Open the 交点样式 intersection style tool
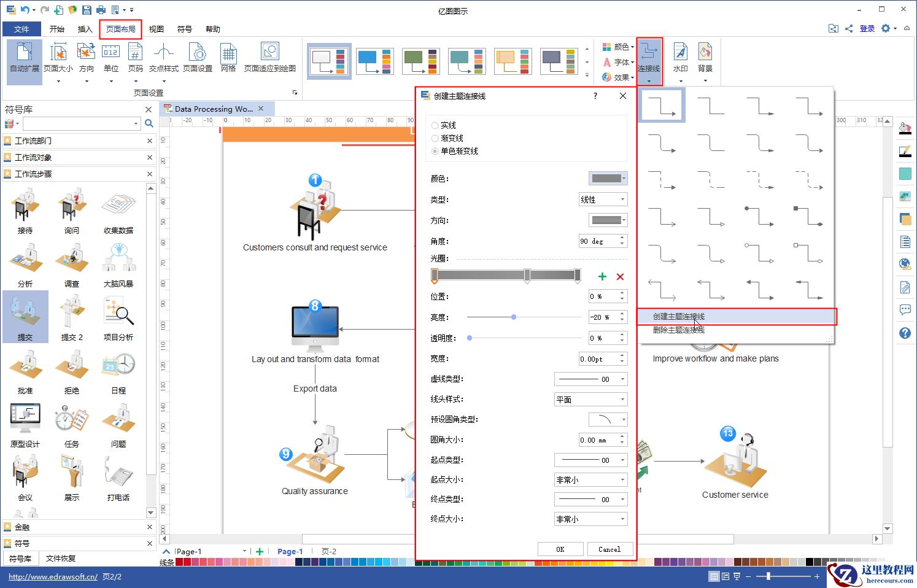Image resolution: width=917 pixels, height=588 pixels. [164, 62]
